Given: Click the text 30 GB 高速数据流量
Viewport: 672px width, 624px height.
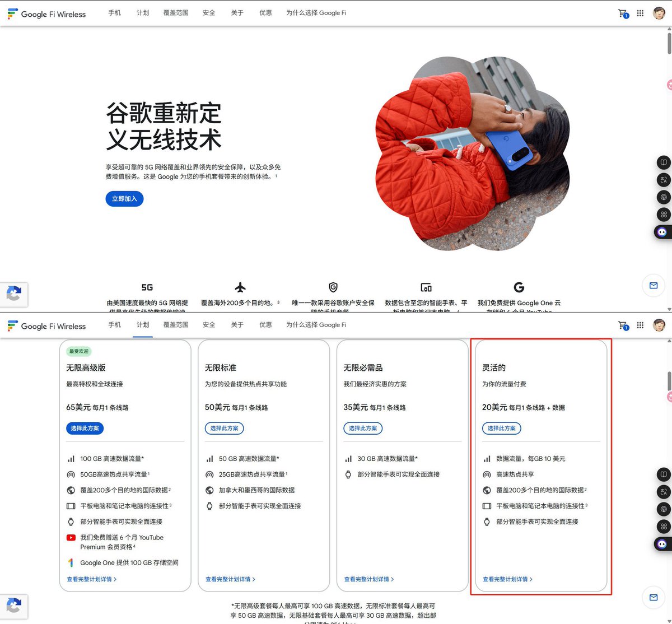Looking at the screenshot, I should tap(386, 459).
